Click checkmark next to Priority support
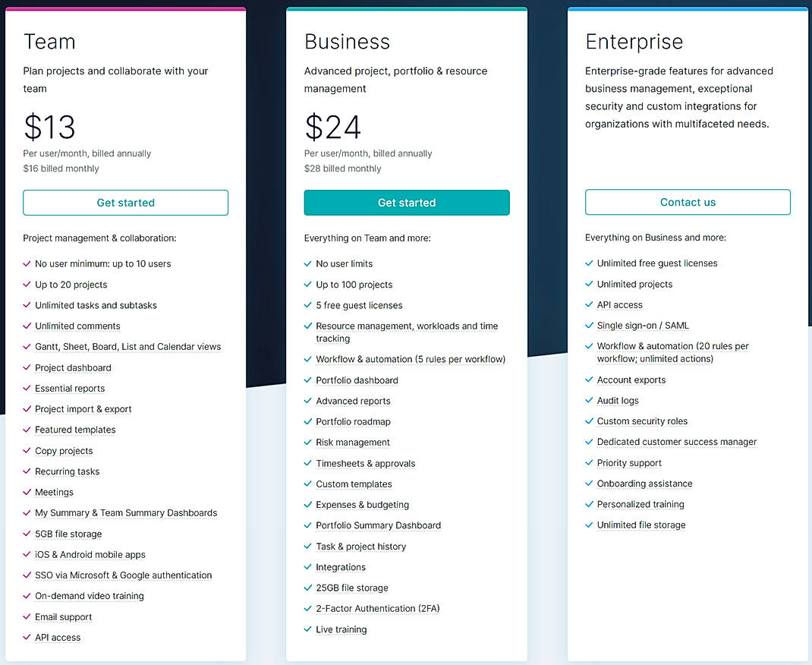 [589, 463]
